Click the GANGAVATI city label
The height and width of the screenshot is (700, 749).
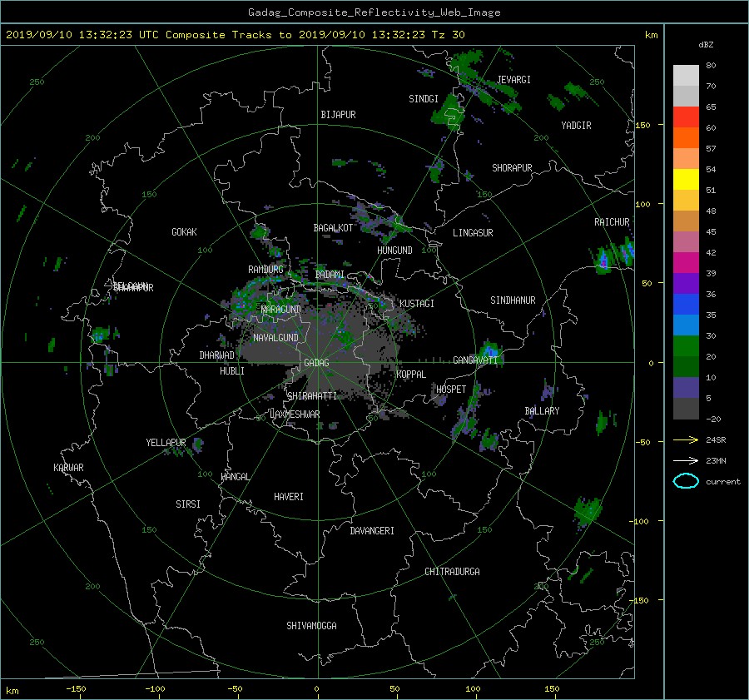click(475, 360)
